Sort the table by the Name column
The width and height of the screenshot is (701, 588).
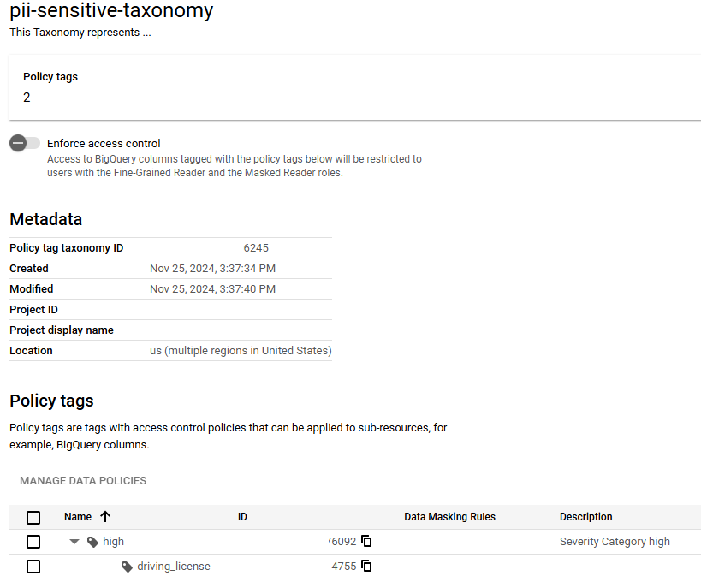click(x=78, y=517)
